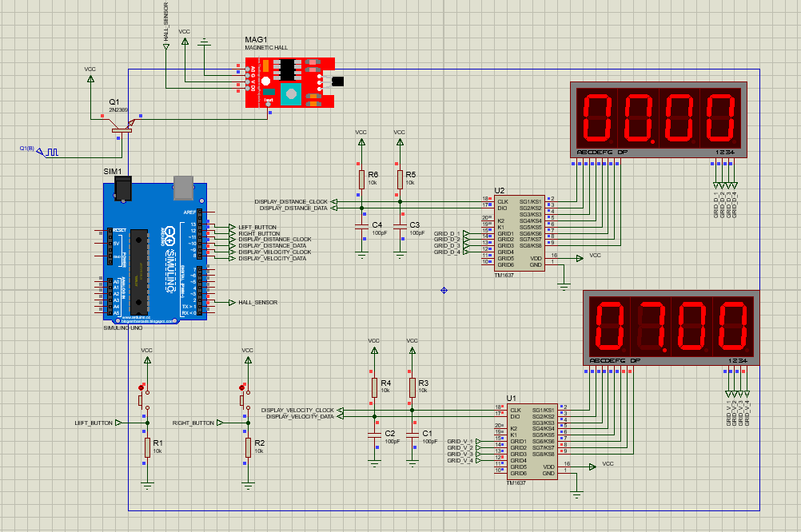Click the ground symbol on U1 GND pin
The width and height of the screenshot is (801, 532).
click(576, 495)
